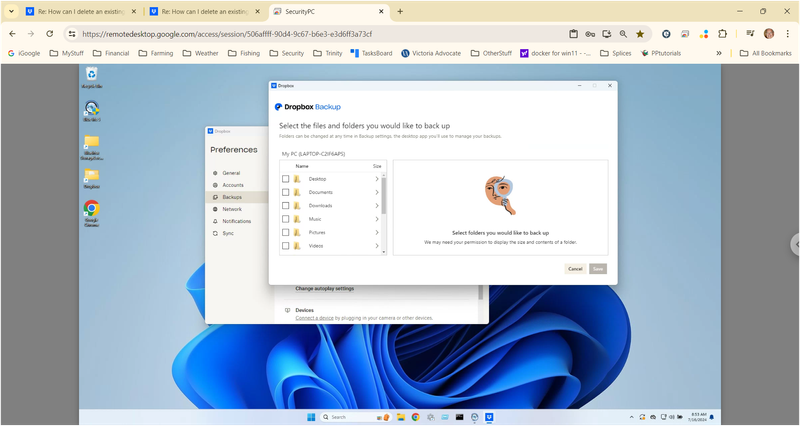Viewport: 800px width, 426px height.
Task: Check the Desktop folder checkbox
Action: (x=286, y=179)
